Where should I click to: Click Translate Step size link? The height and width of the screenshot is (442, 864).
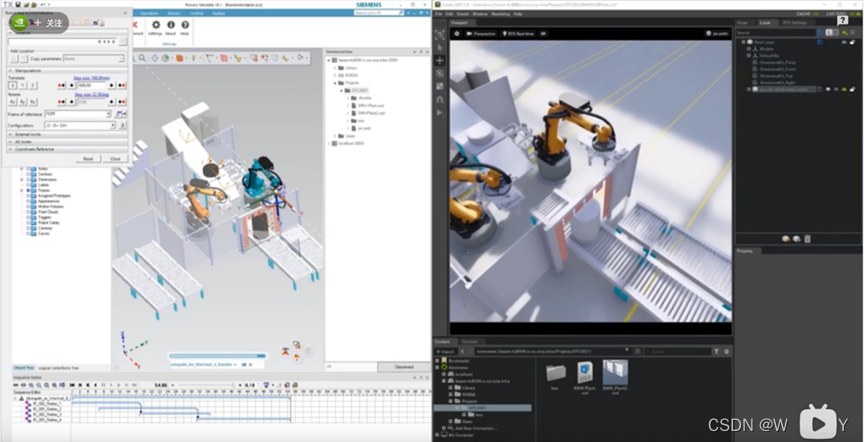coord(91,78)
